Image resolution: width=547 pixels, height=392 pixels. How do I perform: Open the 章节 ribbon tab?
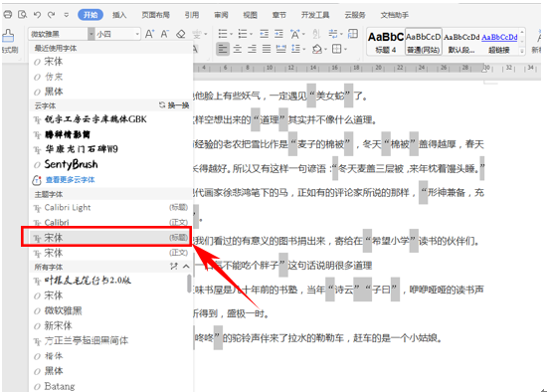[279, 15]
